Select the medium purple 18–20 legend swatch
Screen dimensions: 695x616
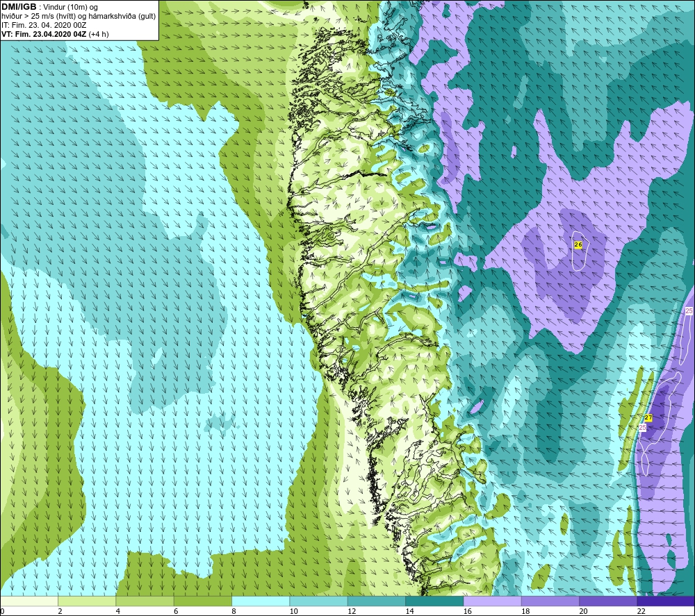point(550,601)
